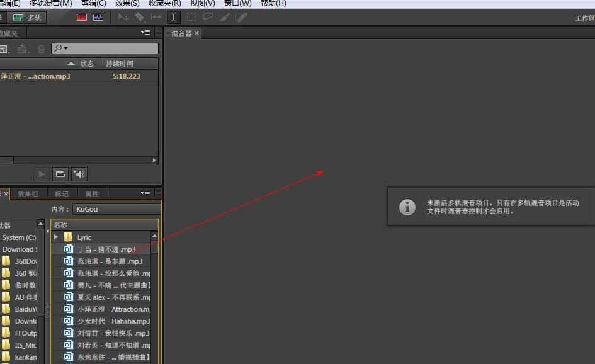Open the Multitrack (多轨混音) menu

tap(50, 3)
